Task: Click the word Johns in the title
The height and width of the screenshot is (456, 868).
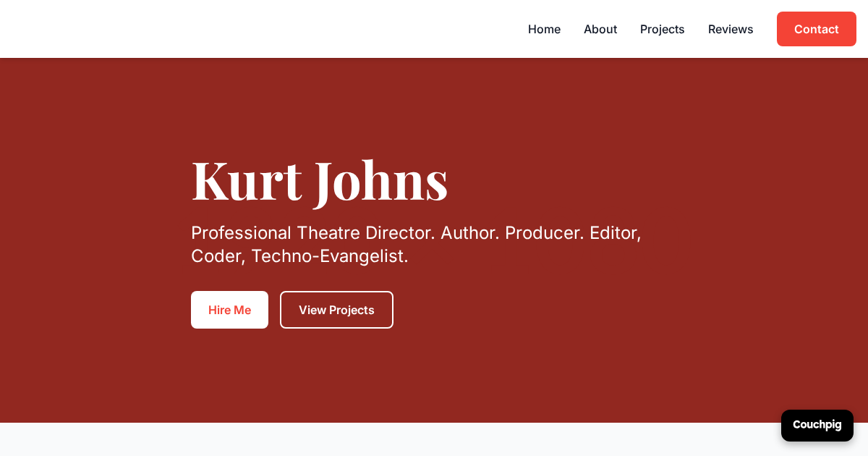Action: click(x=380, y=180)
